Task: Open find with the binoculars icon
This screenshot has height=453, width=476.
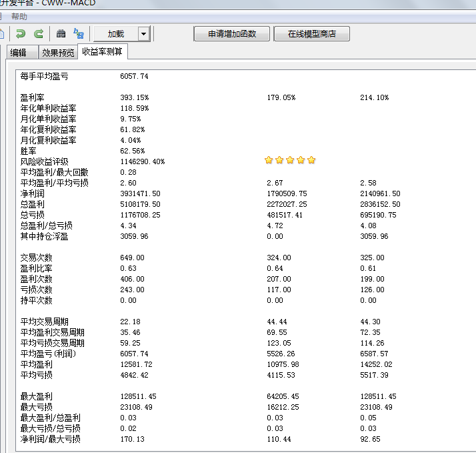Action: coord(61,33)
